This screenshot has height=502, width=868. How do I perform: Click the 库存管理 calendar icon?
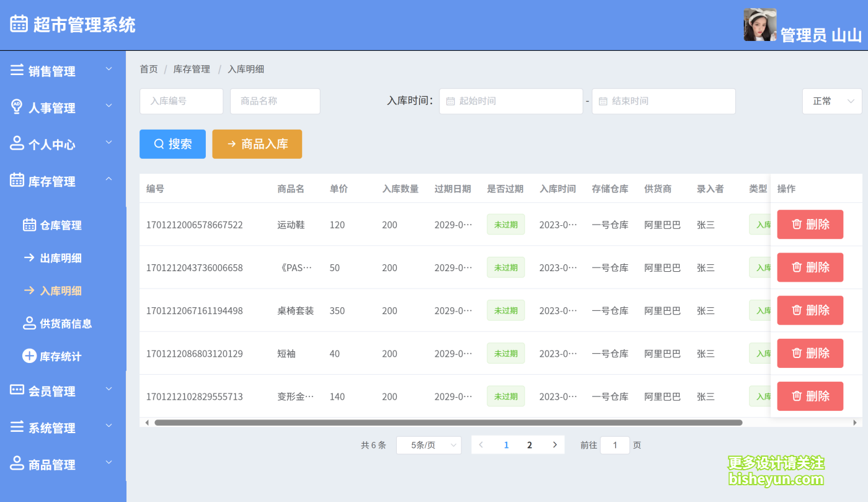(x=17, y=180)
